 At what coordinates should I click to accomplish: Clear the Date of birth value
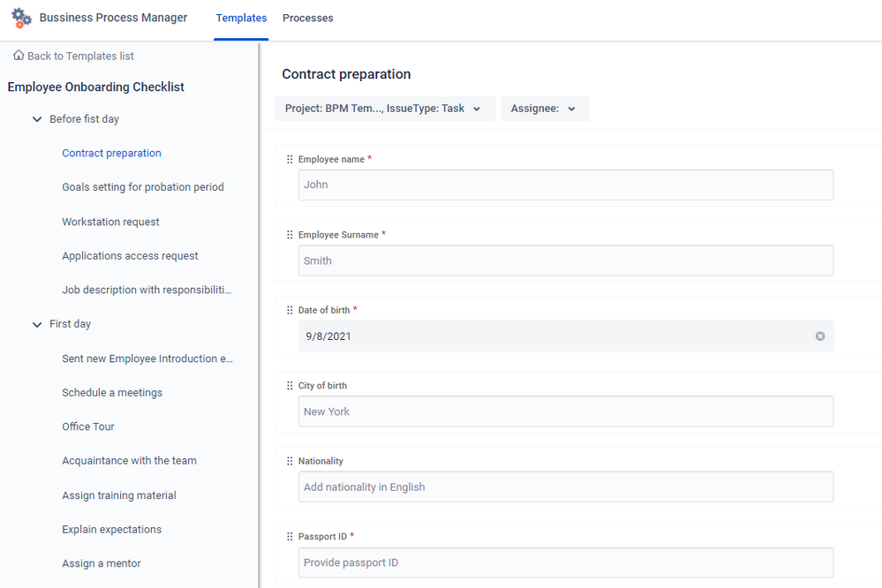820,335
